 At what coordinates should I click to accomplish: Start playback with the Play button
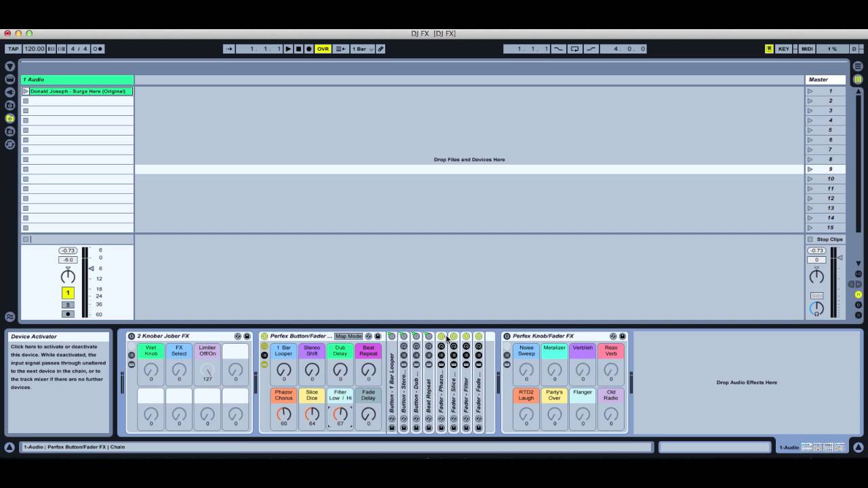tap(288, 49)
